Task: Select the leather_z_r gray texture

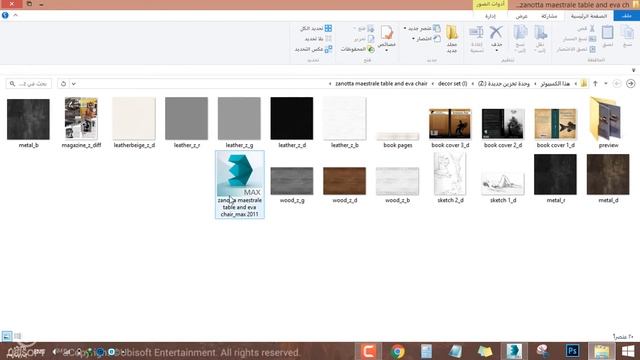Action: [187, 122]
